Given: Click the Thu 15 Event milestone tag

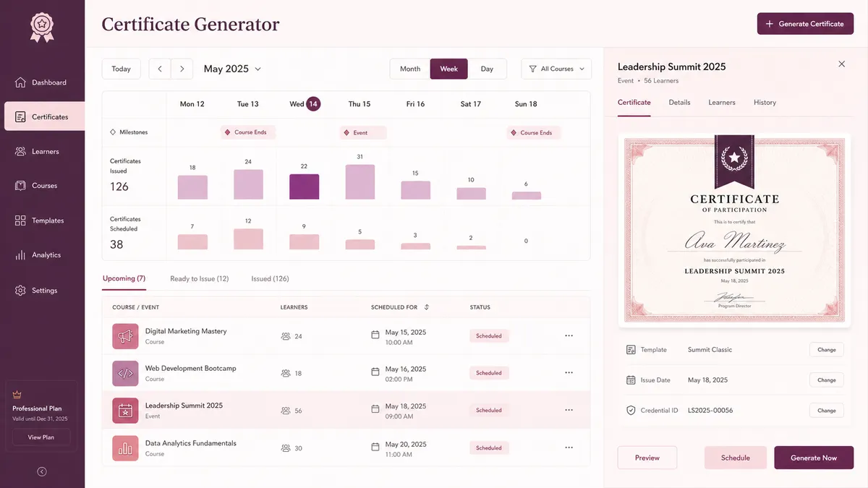Looking at the screenshot, I should coord(363,133).
